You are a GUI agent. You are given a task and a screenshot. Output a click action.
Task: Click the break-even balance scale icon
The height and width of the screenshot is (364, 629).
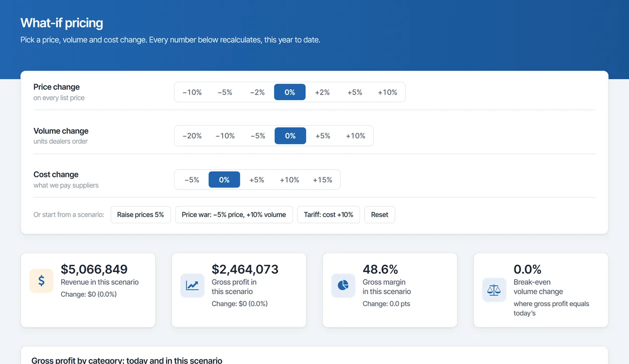(x=495, y=290)
